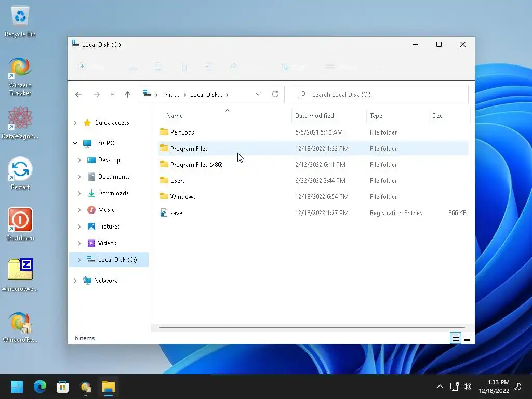
Task: Expand the Pictures tree node
Action: (x=79, y=227)
